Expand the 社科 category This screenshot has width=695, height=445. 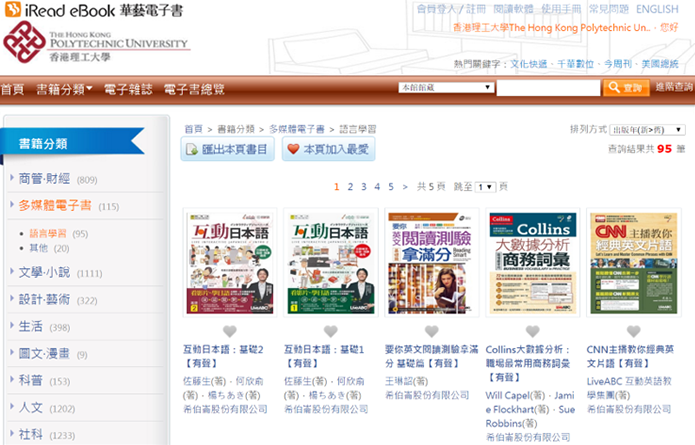(x=31, y=434)
